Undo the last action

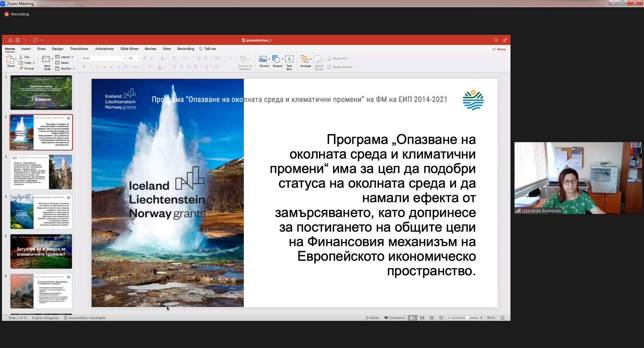pos(25,40)
